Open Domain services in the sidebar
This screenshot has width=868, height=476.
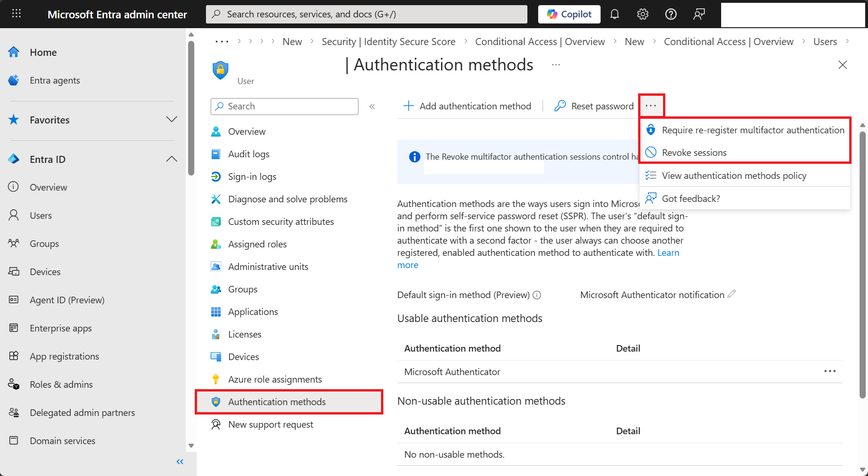tap(62, 441)
